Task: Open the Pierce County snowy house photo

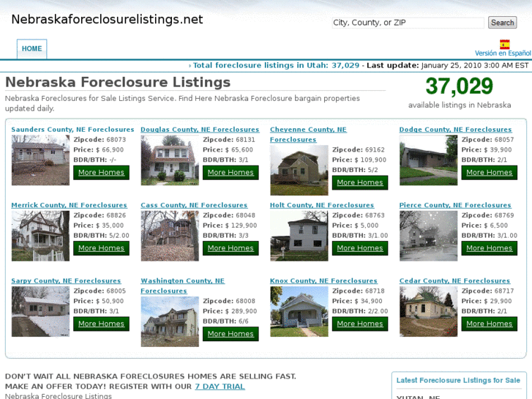Action: tap(429, 236)
